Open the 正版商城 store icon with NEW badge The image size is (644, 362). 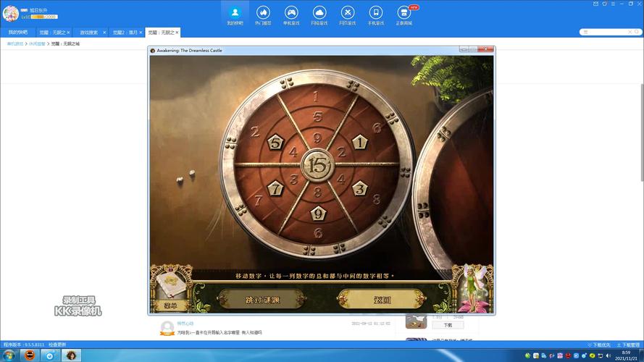(403, 13)
